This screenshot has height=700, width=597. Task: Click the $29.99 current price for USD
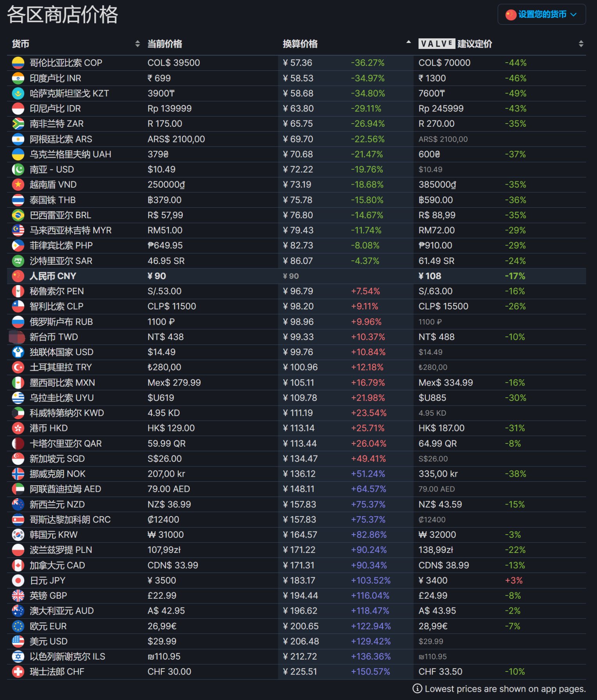162,642
